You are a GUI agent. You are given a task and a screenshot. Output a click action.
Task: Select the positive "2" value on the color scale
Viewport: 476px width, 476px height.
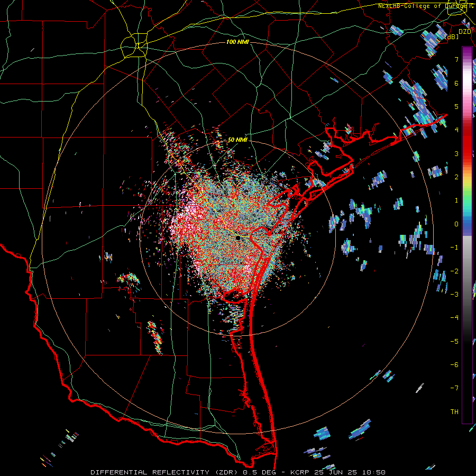[x=456, y=177]
